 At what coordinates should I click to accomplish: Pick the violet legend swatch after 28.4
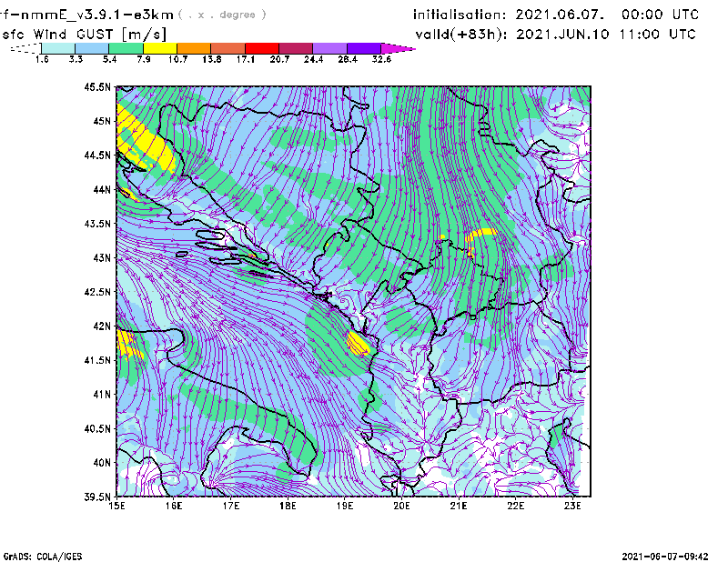point(363,48)
